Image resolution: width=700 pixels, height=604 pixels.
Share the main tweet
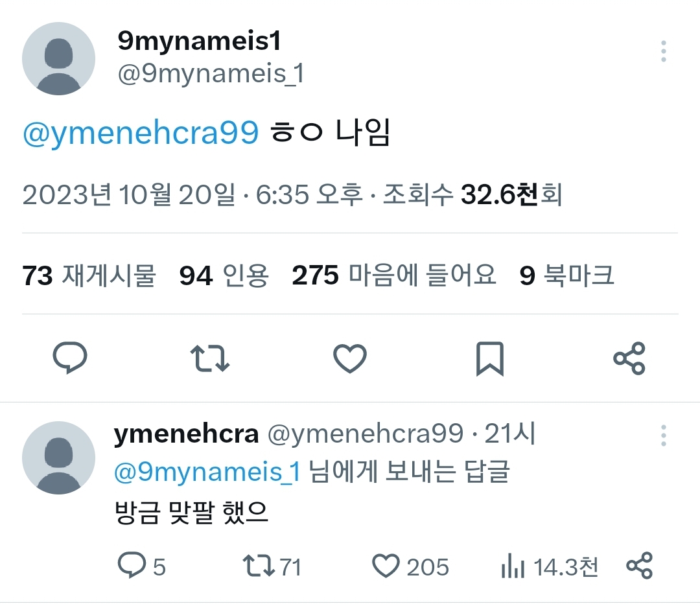pyautogui.click(x=629, y=358)
